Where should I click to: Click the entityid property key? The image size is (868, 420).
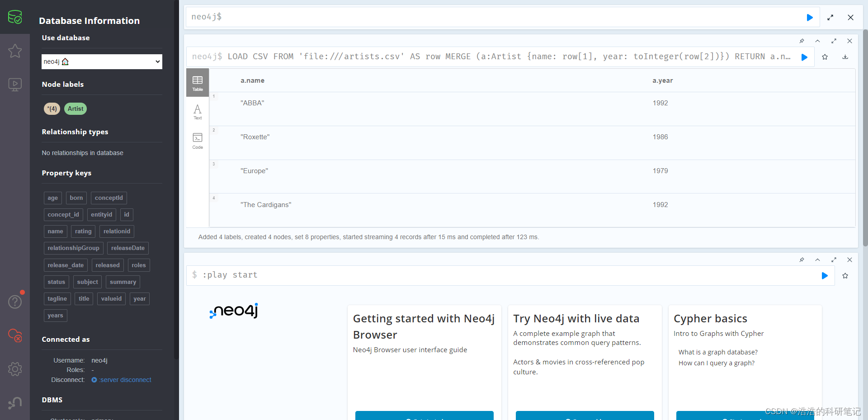102,215
